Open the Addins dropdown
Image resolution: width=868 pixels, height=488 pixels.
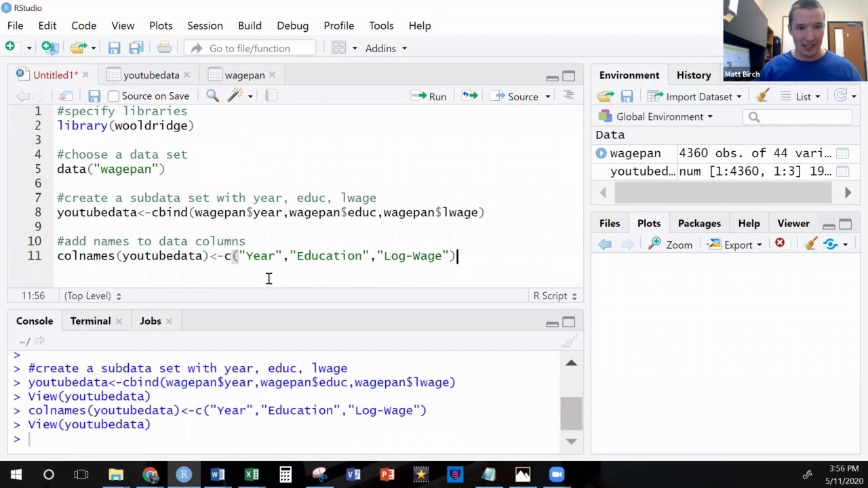tap(386, 48)
